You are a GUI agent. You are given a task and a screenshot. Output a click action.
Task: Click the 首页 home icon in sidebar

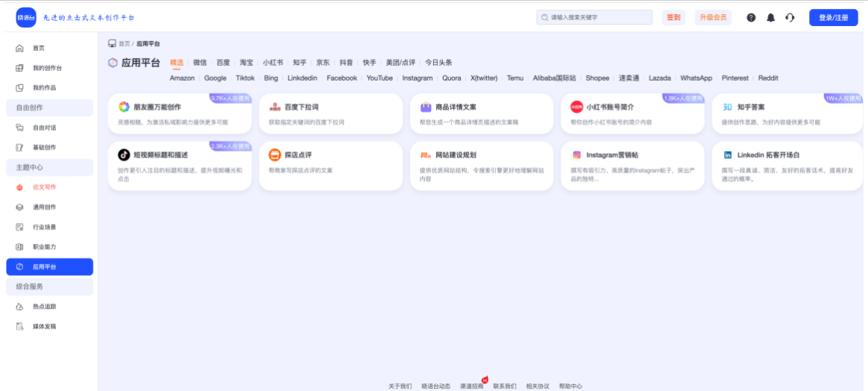pos(20,49)
